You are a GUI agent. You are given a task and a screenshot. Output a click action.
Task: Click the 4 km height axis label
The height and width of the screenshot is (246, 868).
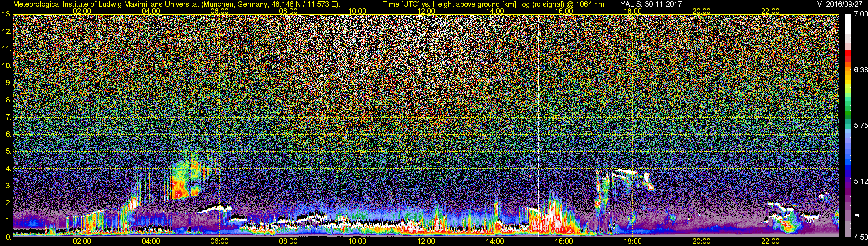point(8,168)
